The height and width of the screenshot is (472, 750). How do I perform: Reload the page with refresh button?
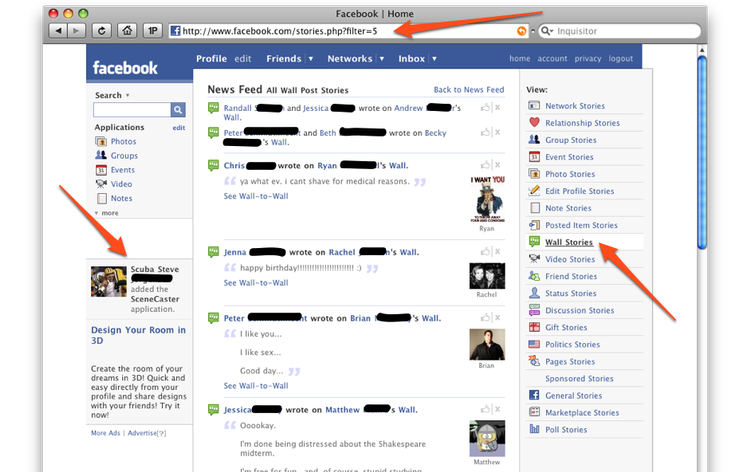point(101,31)
